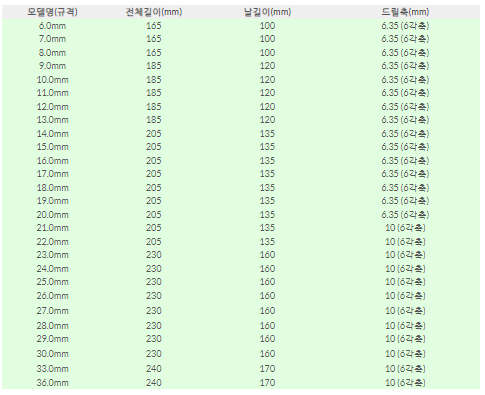Click blade length 120 in 10.0mm row
485x395 pixels.
click(267, 80)
